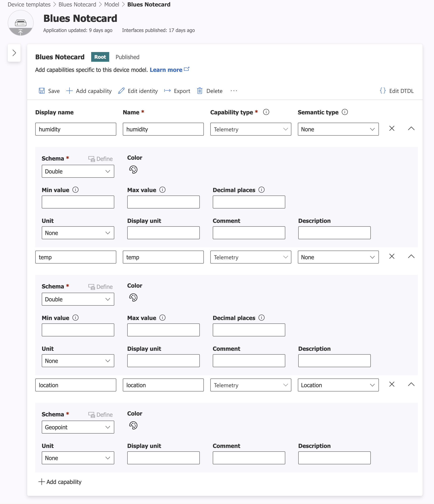Open Edit DTDL editor
The height and width of the screenshot is (504, 434).
point(397,91)
